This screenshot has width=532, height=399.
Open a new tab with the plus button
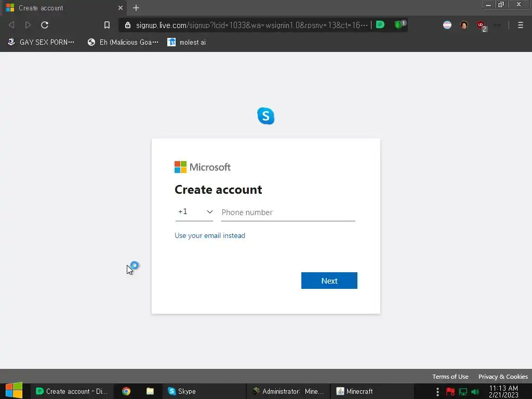(x=136, y=8)
